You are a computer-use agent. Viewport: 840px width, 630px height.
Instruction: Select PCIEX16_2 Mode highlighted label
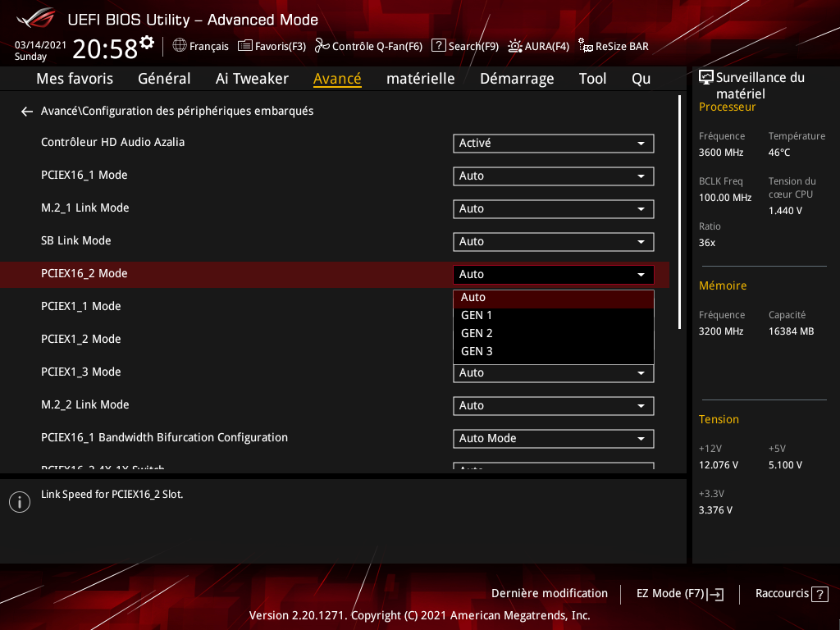[84, 274]
